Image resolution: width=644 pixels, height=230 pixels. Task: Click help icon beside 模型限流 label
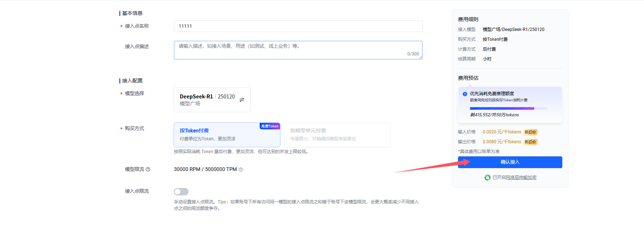click(148, 169)
